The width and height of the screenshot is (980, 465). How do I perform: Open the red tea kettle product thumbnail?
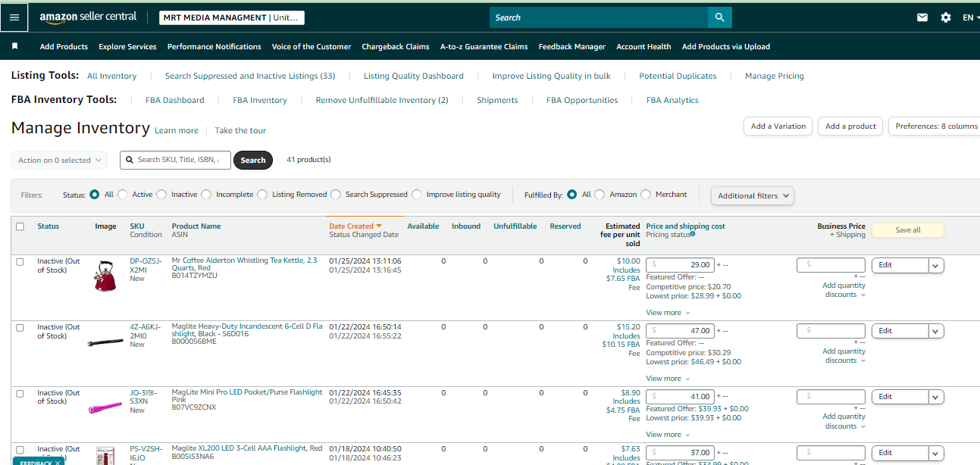(105, 276)
